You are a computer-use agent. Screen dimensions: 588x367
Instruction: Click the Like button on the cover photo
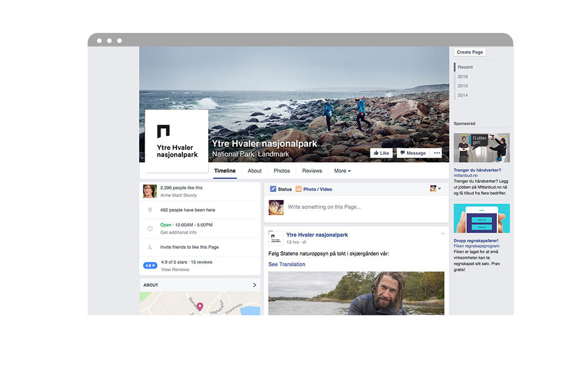click(x=382, y=153)
